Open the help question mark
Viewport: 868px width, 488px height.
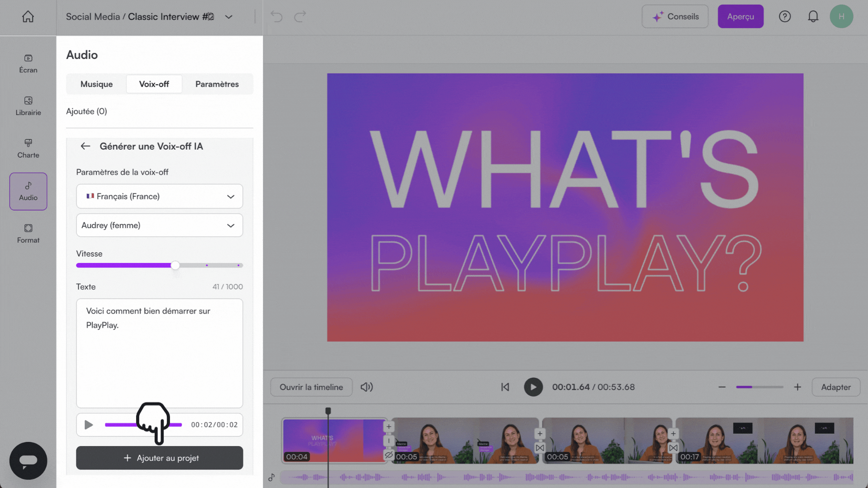(x=785, y=17)
